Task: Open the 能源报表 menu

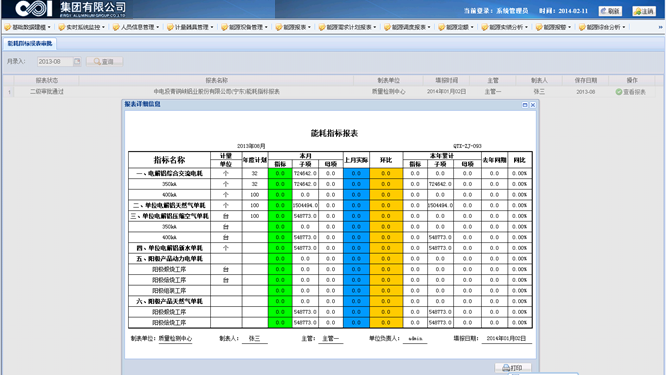Action: point(294,27)
